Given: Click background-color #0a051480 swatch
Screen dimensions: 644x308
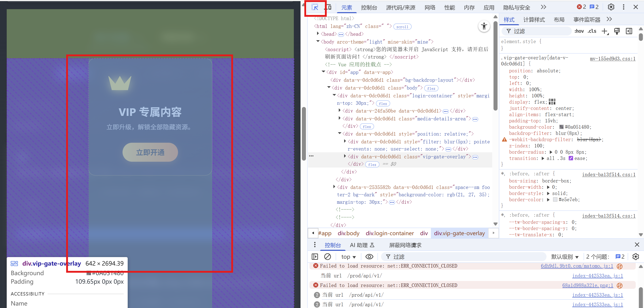Looking at the screenshot, I should [x=561, y=127].
